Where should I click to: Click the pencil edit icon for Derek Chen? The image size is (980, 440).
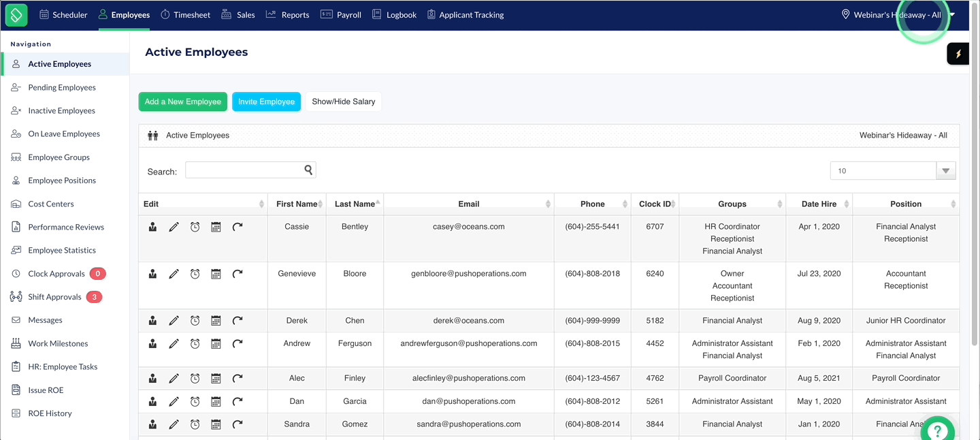tap(174, 321)
